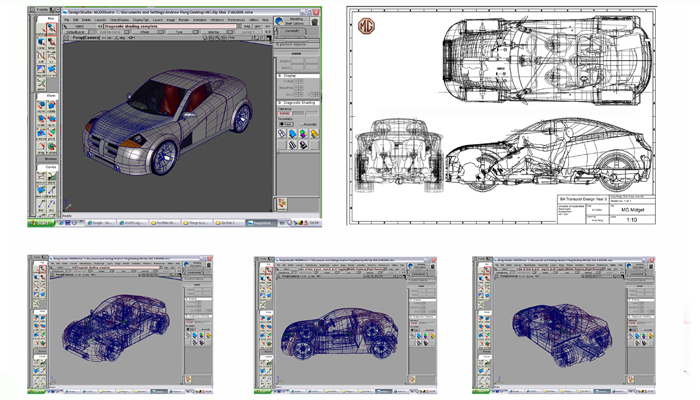
Task: Click the Modeling button at the top of the shelf
Action: pyautogui.click(x=296, y=19)
